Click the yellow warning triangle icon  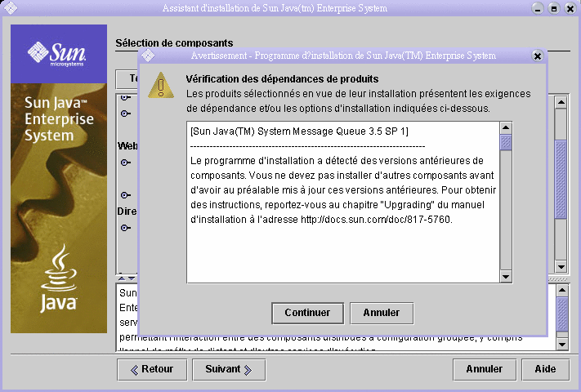click(161, 86)
